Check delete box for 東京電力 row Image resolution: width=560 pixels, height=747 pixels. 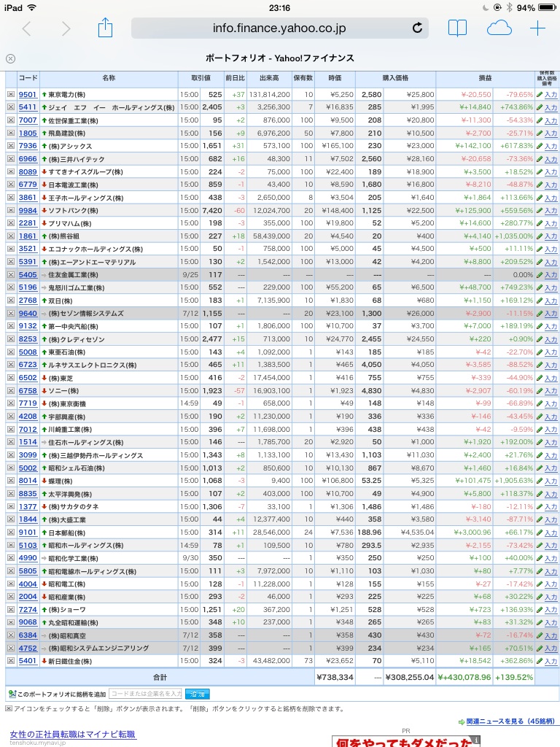coord(10,95)
